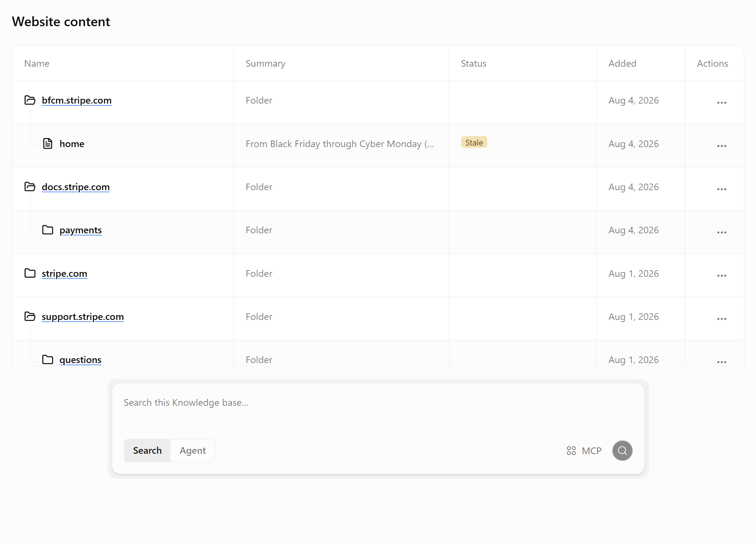756x544 pixels.
Task: Open the docs.stripe.com link
Action: pyautogui.click(x=76, y=187)
